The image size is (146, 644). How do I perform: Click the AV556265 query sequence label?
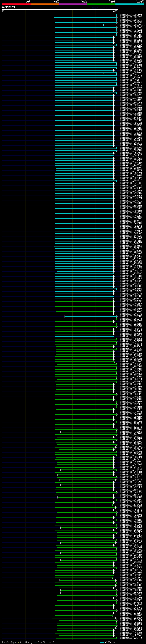tap(8, 8)
